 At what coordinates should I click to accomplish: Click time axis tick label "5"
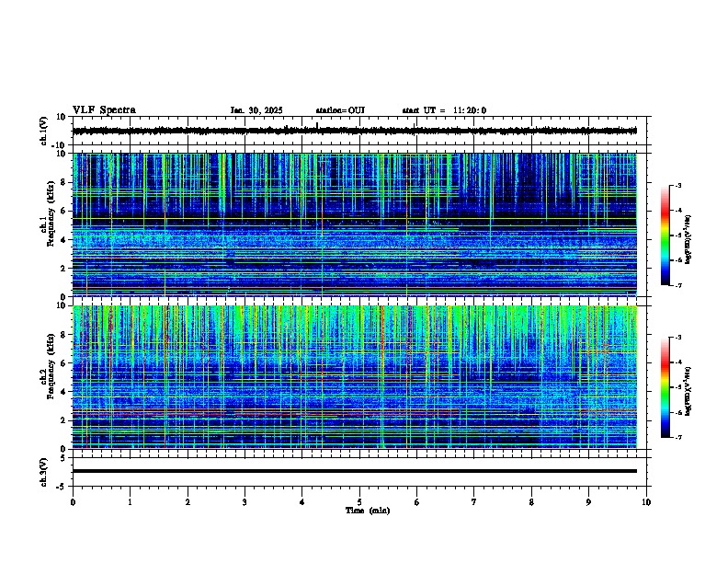coord(359,502)
